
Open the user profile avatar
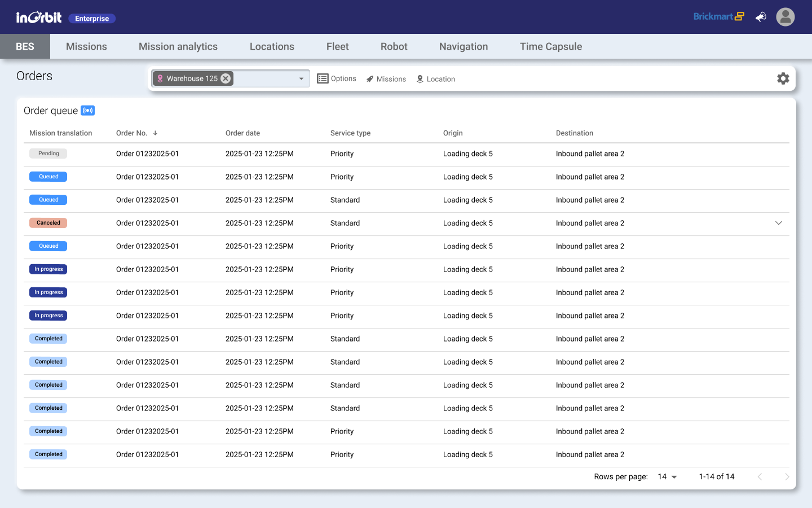[x=785, y=17]
